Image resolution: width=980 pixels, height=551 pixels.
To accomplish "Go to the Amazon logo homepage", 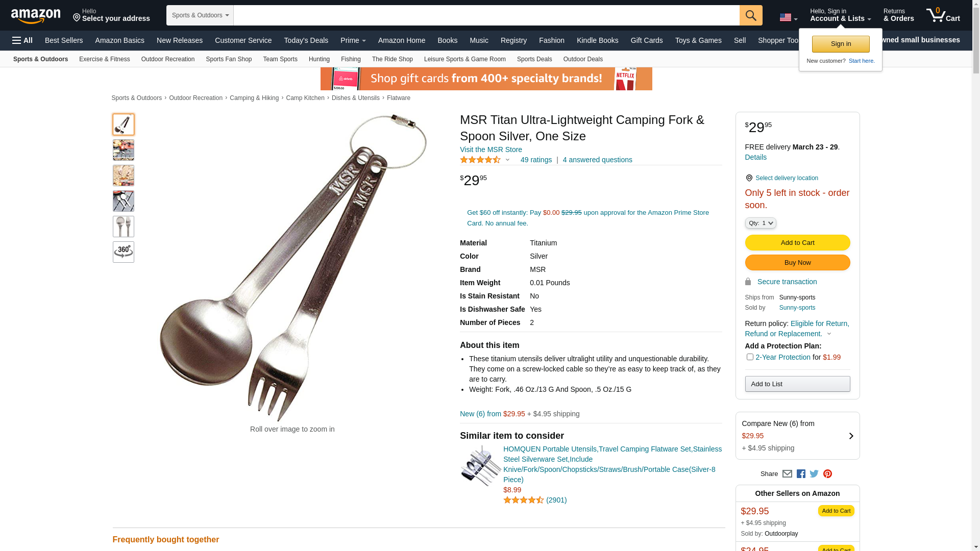I will (36, 16).
